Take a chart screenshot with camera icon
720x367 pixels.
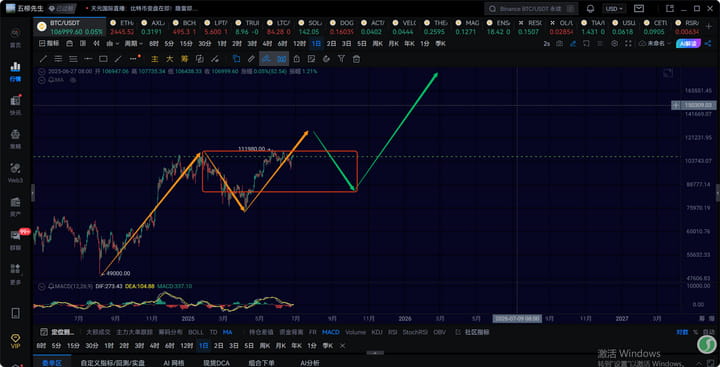559,44
